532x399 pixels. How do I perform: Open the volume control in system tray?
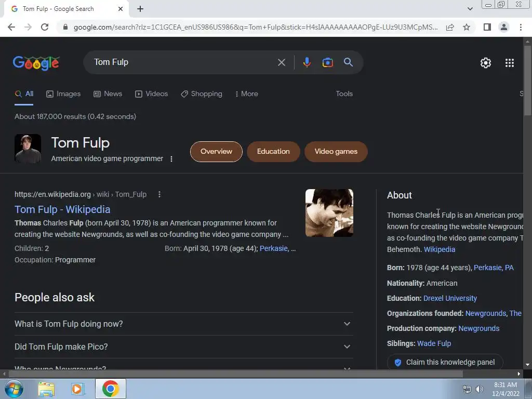coord(479,389)
